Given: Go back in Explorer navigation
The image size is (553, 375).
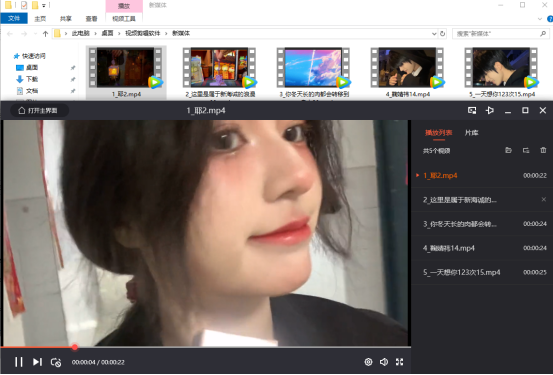Looking at the screenshot, I should tap(10, 34).
